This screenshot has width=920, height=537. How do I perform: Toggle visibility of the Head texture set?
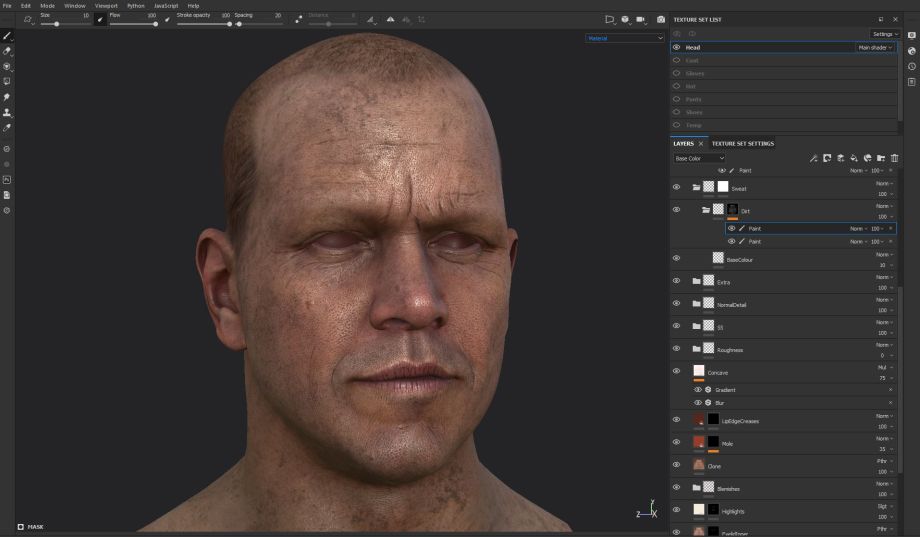point(676,47)
